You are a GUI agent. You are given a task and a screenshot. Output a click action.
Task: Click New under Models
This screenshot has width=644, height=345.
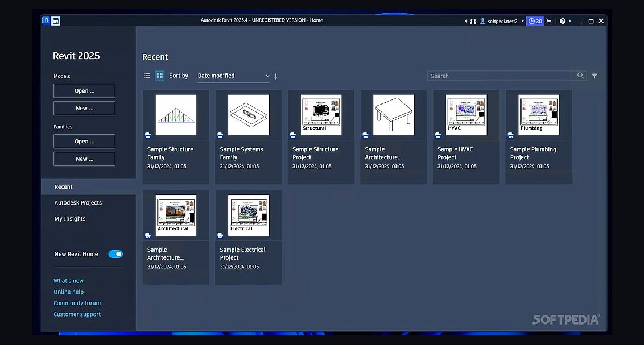tap(85, 109)
